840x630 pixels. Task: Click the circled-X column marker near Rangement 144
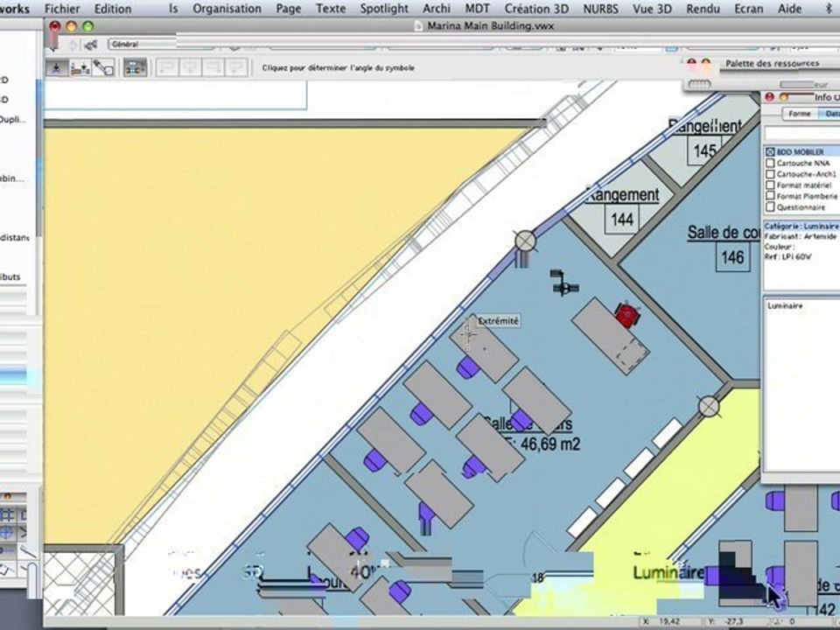point(526,241)
